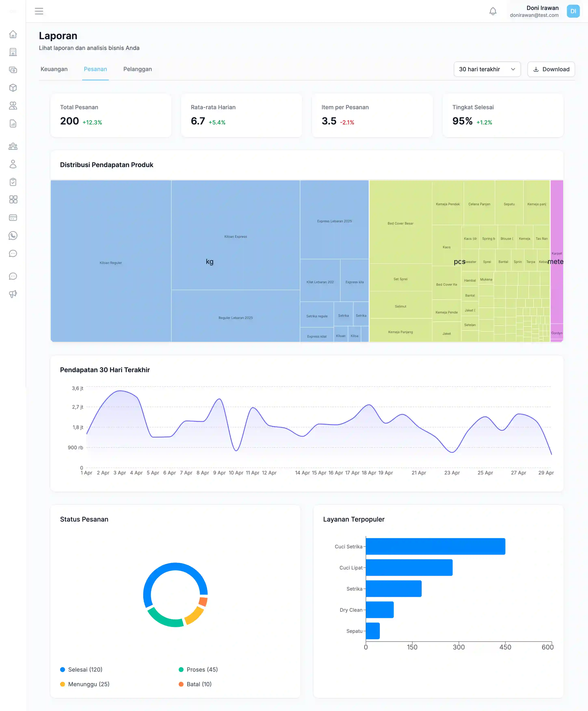
Task: Click the Download button
Action: point(551,69)
